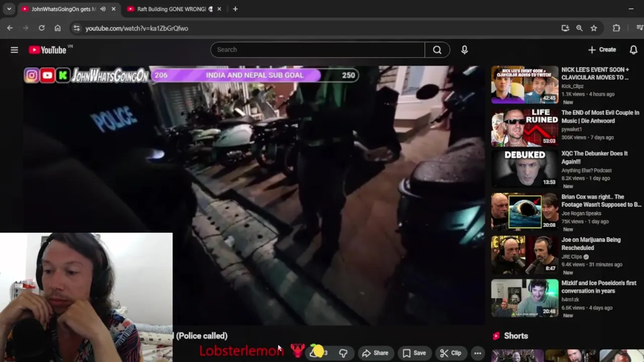Open YouTube notifications bell

click(x=633, y=50)
